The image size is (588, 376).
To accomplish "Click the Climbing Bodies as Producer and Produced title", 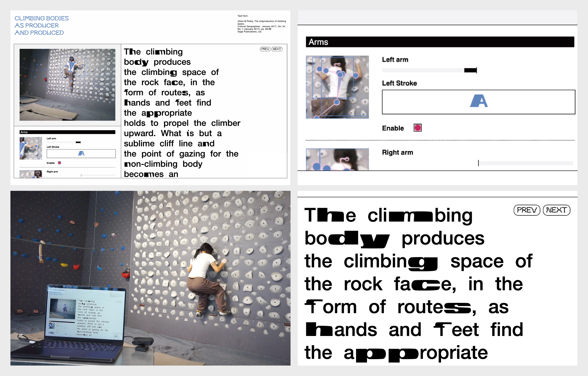I will coord(41,25).
